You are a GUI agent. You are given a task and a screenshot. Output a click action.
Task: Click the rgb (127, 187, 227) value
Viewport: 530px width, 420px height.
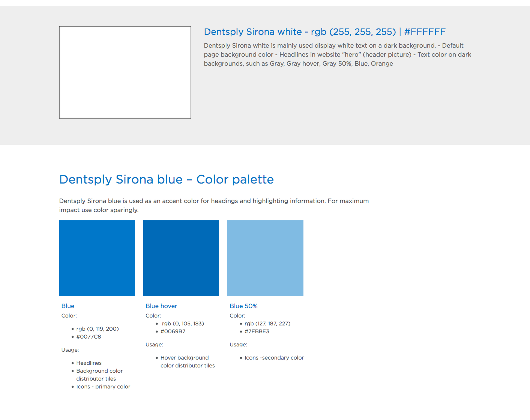tap(267, 324)
